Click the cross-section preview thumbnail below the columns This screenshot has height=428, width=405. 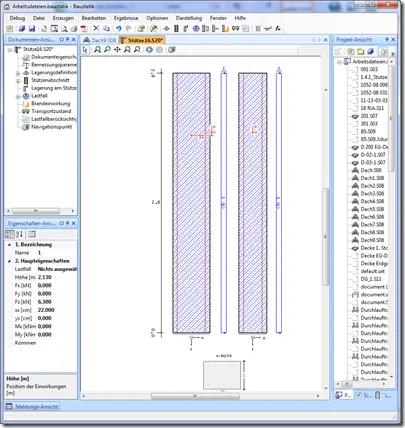coord(222,375)
